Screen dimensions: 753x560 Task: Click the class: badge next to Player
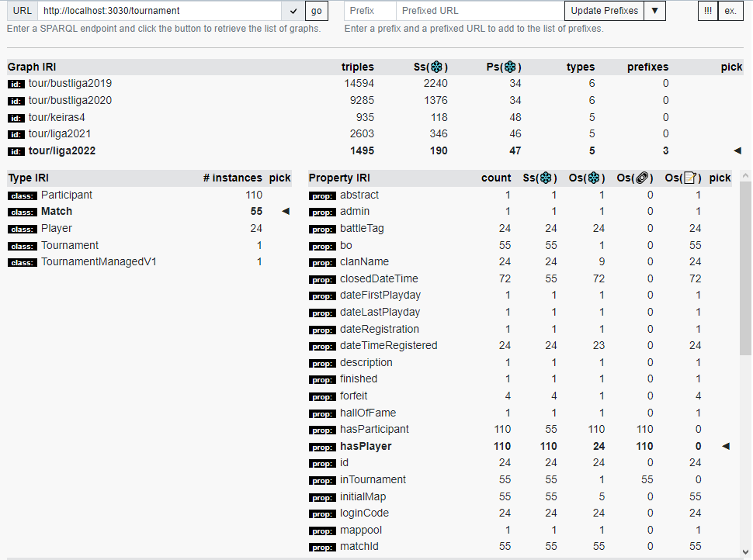(x=22, y=230)
